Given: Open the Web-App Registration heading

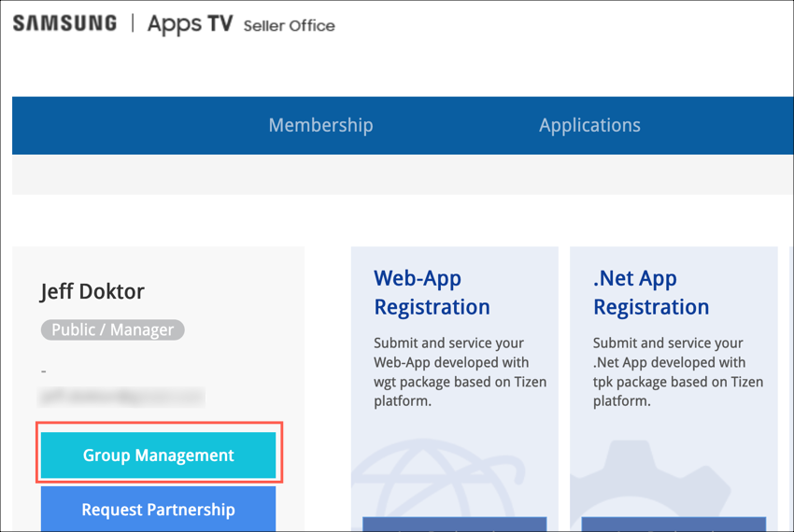Looking at the screenshot, I should (432, 292).
